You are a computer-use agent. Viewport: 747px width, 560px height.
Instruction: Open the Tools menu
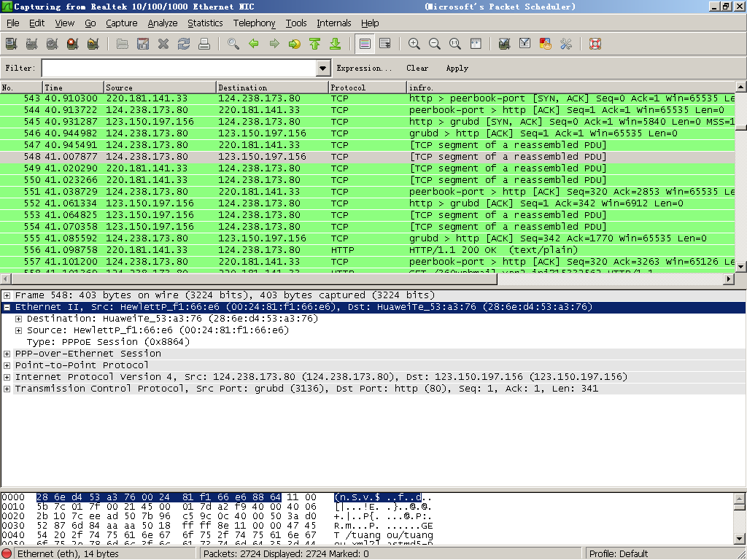pos(296,23)
